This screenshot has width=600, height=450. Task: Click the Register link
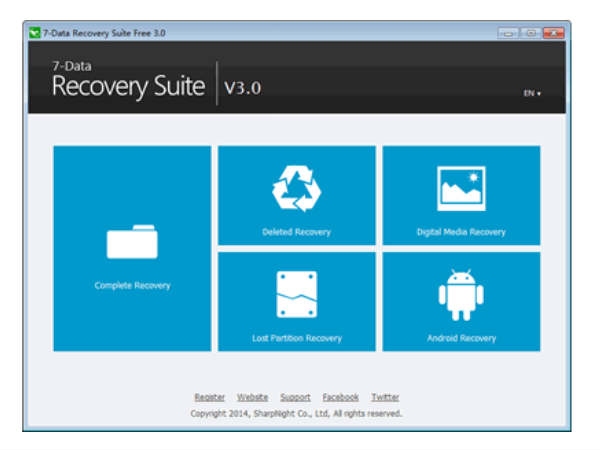(x=209, y=397)
